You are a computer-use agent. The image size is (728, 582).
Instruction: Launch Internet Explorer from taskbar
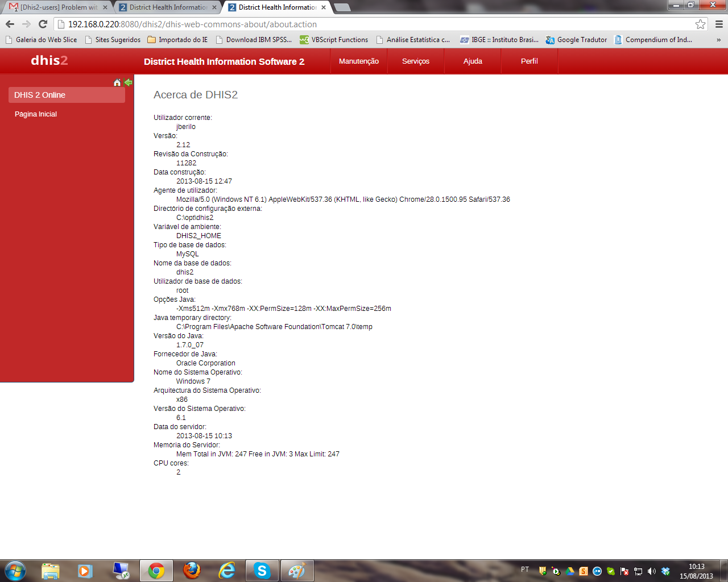click(227, 571)
